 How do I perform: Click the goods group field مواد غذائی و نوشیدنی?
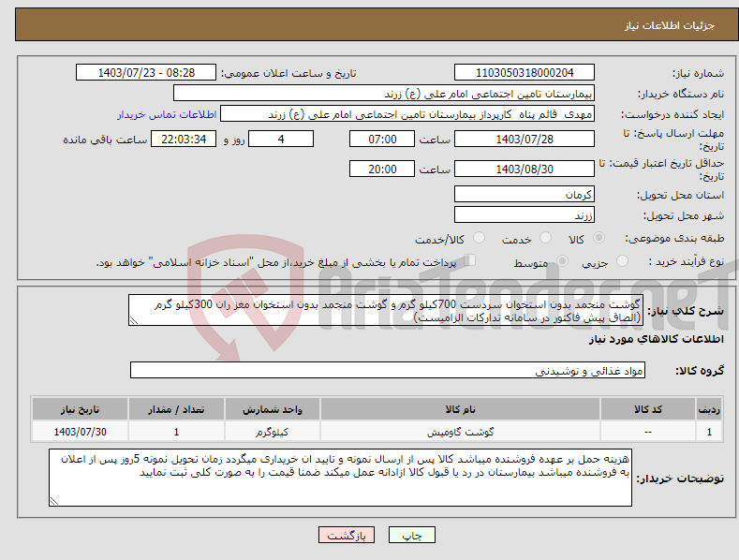[388, 371]
